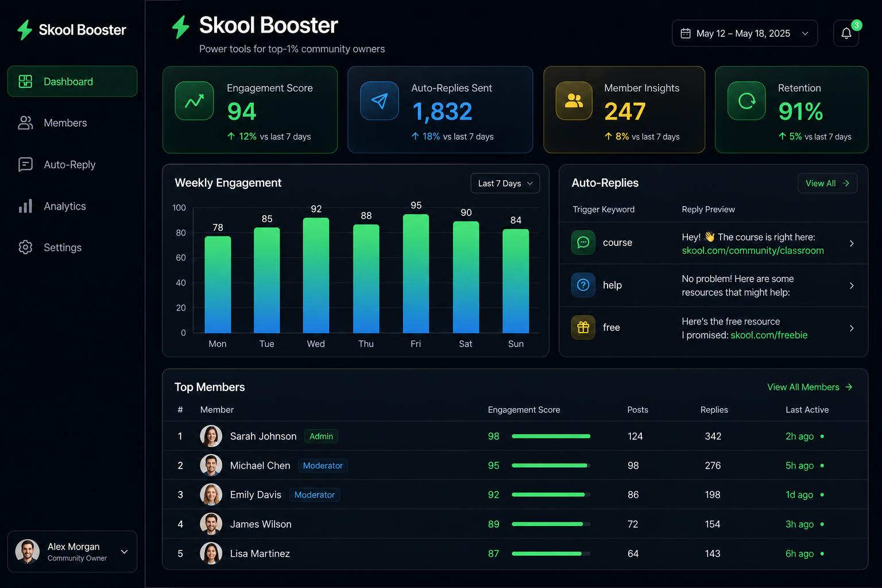Click the Settings gear icon
The height and width of the screenshot is (588, 882).
coord(25,247)
